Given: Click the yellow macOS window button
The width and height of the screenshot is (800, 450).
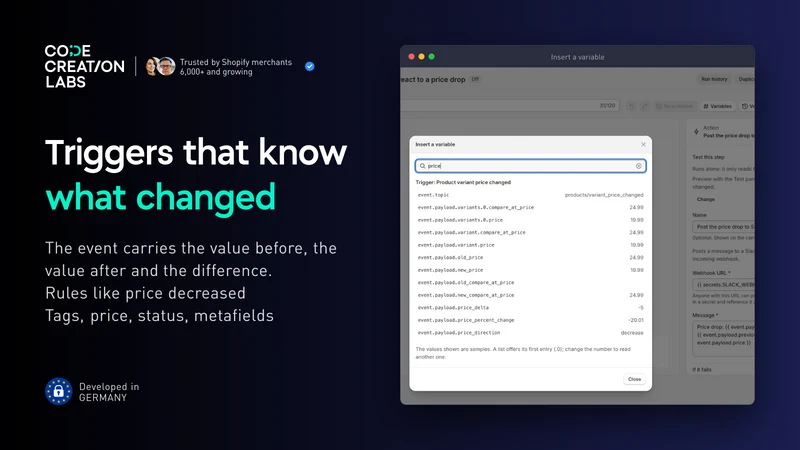Looking at the screenshot, I should point(421,57).
